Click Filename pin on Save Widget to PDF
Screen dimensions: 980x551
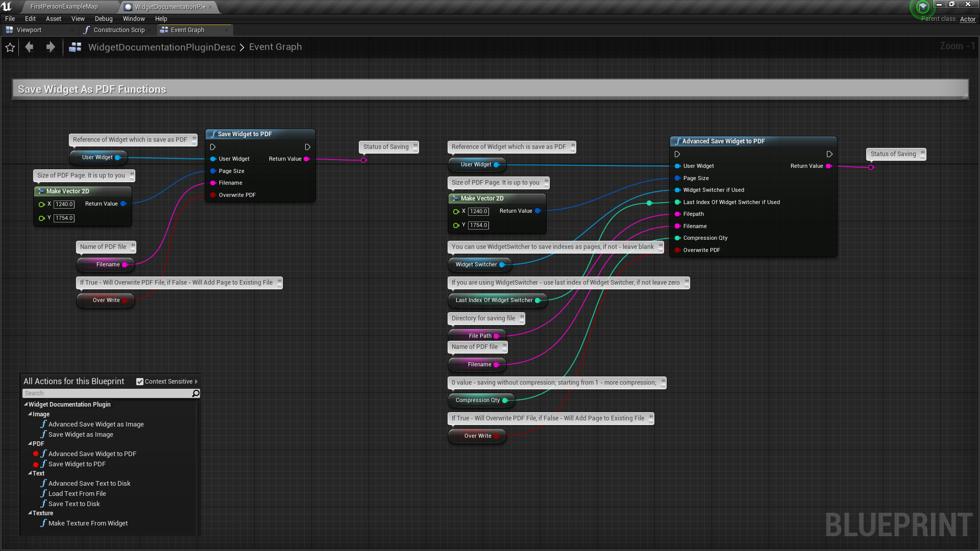pyautogui.click(x=213, y=183)
